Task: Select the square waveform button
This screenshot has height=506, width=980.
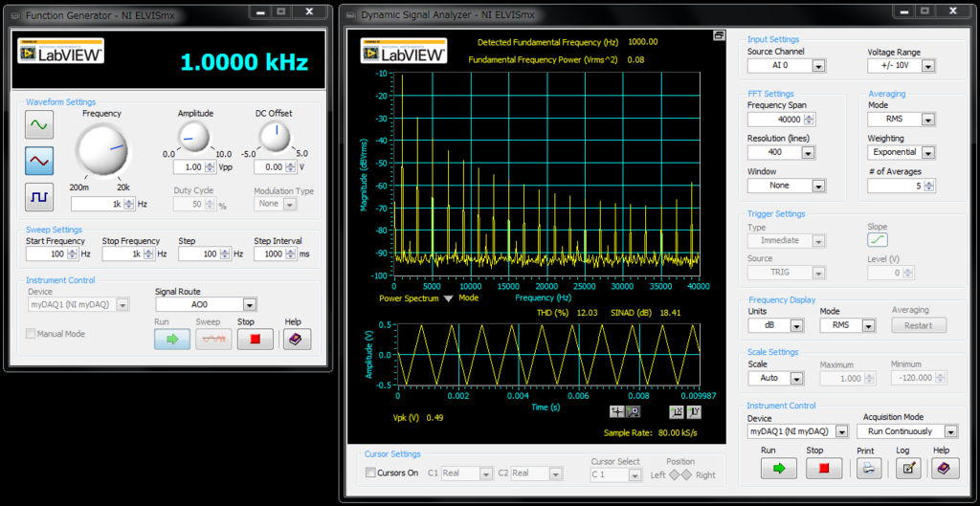Action: (38, 197)
